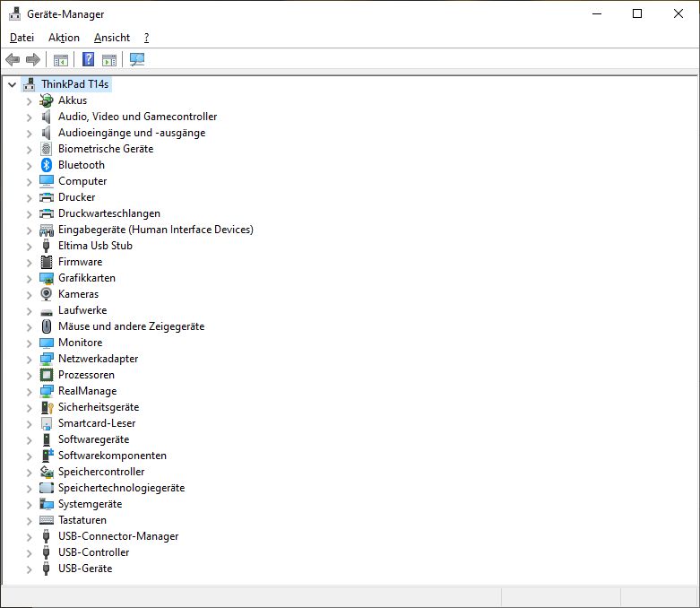Click the Softwarekomponenten icon
This screenshot has width=700, height=608.
[48, 456]
